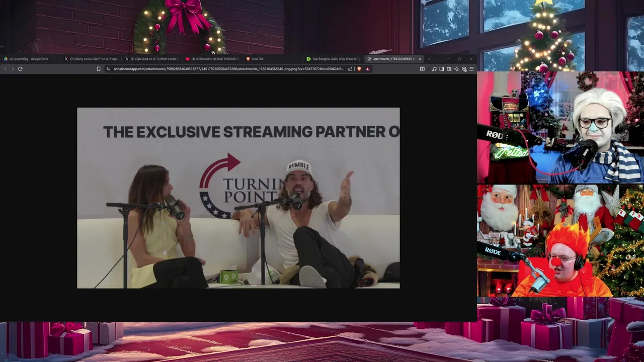Open the Brave Wallet icon
This screenshot has width=644, height=362.
449,69
